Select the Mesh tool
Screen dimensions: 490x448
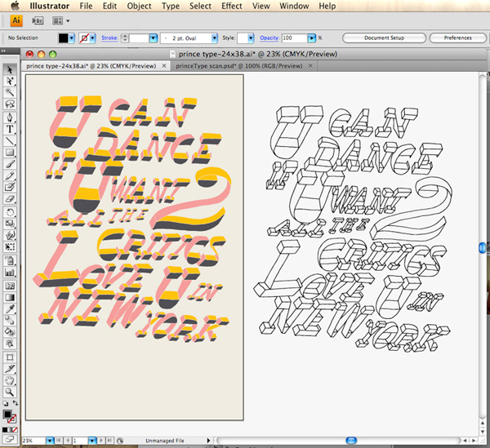[10, 286]
